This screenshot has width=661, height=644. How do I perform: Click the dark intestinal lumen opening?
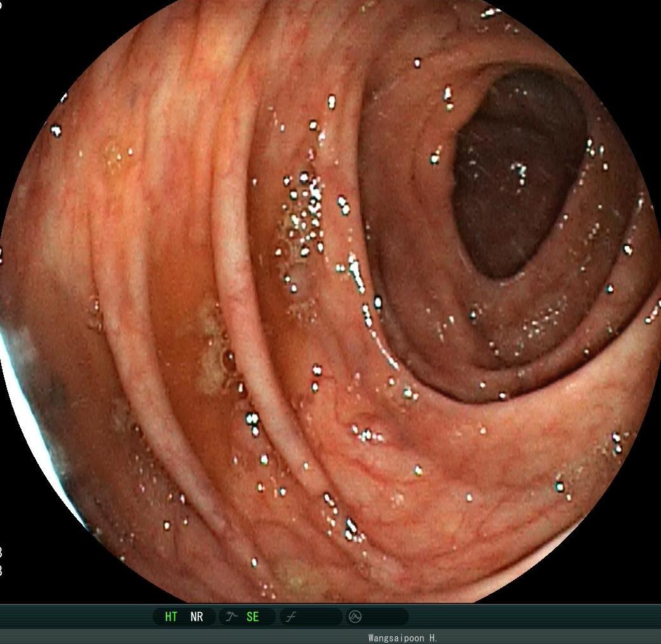[519, 175]
